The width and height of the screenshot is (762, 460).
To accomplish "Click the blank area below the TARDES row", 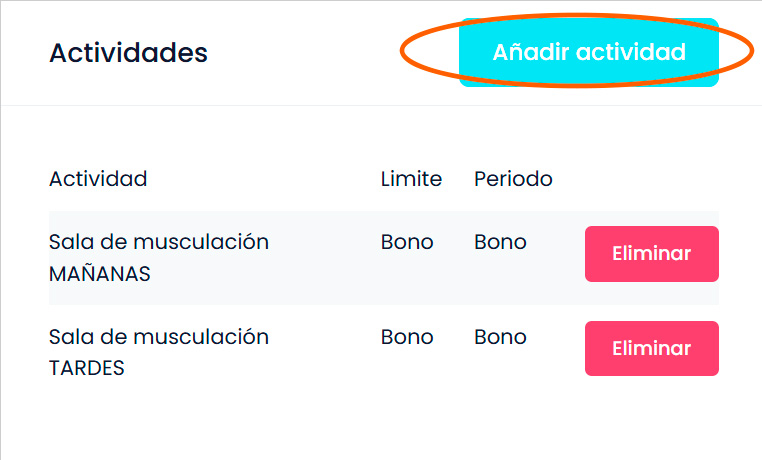I will pyautogui.click(x=380, y=425).
